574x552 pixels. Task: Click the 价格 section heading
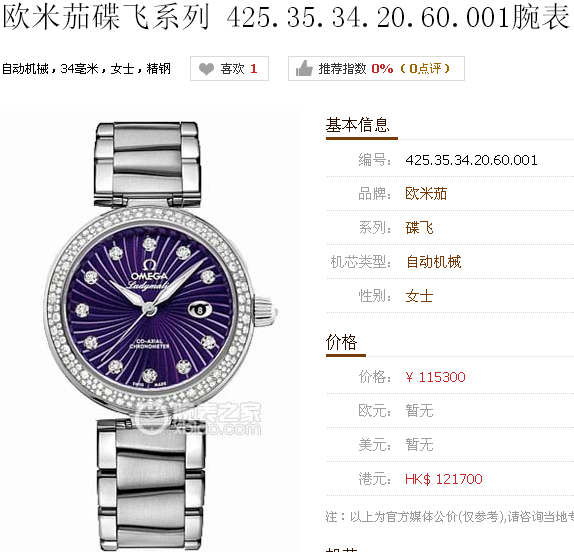click(341, 342)
